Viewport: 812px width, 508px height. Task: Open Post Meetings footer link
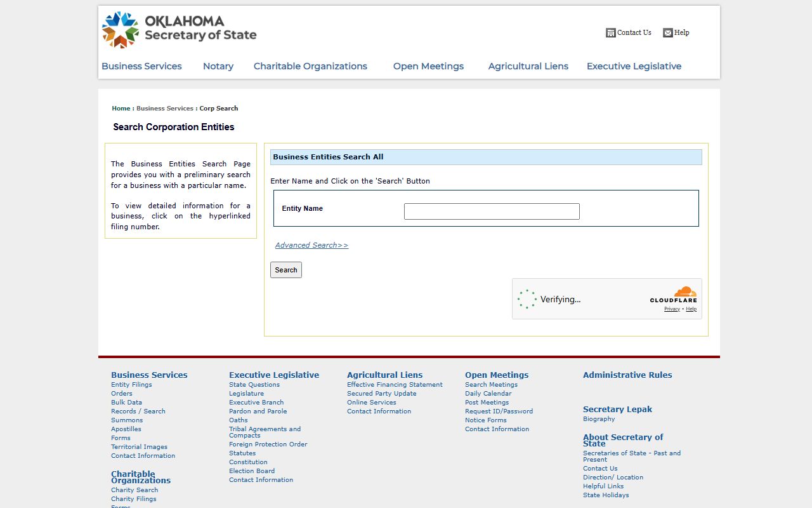click(x=487, y=402)
